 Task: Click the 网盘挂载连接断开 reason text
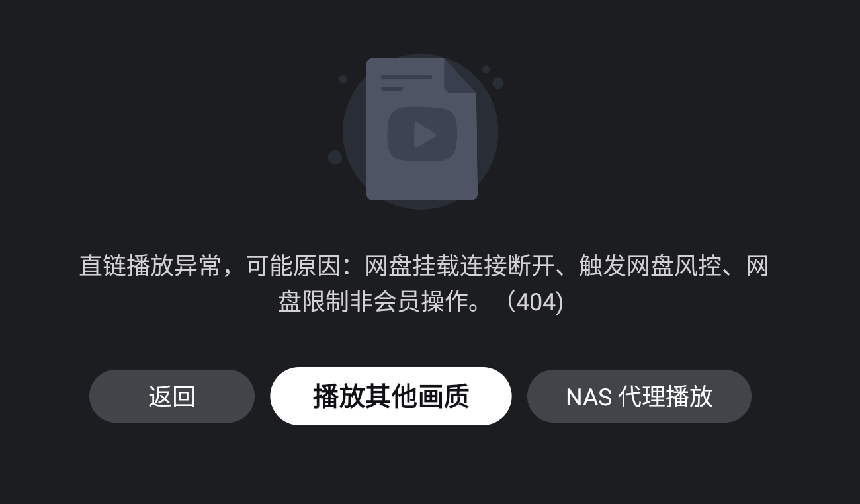coord(460,266)
